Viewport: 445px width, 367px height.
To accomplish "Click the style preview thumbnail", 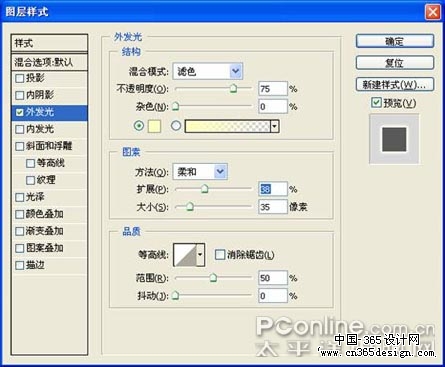I will (394, 139).
